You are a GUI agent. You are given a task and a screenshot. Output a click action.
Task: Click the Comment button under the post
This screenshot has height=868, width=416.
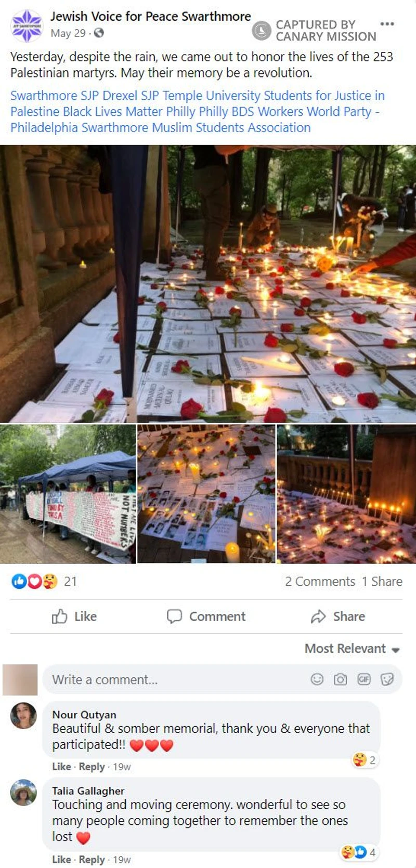206,616
